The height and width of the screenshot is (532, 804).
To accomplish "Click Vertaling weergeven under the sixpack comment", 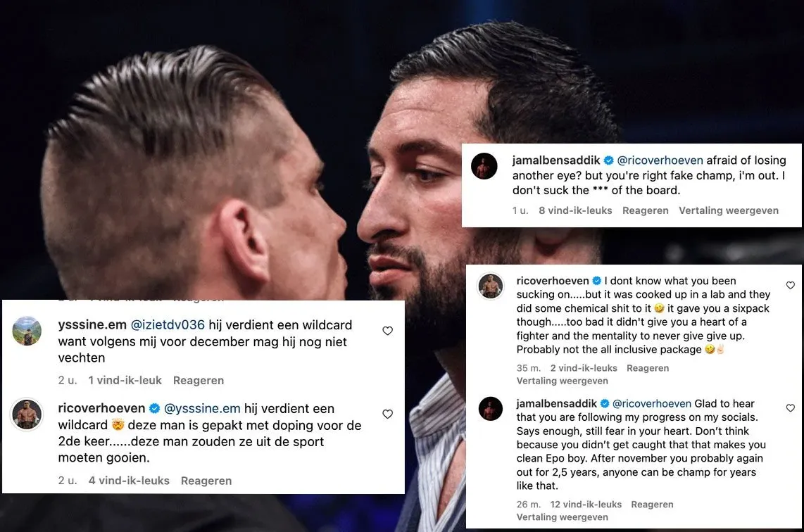I will tap(562, 381).
